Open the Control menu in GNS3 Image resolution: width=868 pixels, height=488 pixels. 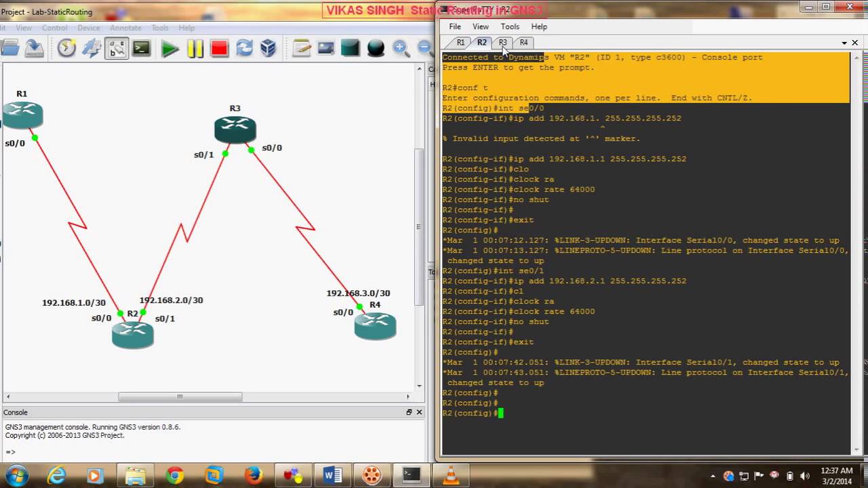55,28
